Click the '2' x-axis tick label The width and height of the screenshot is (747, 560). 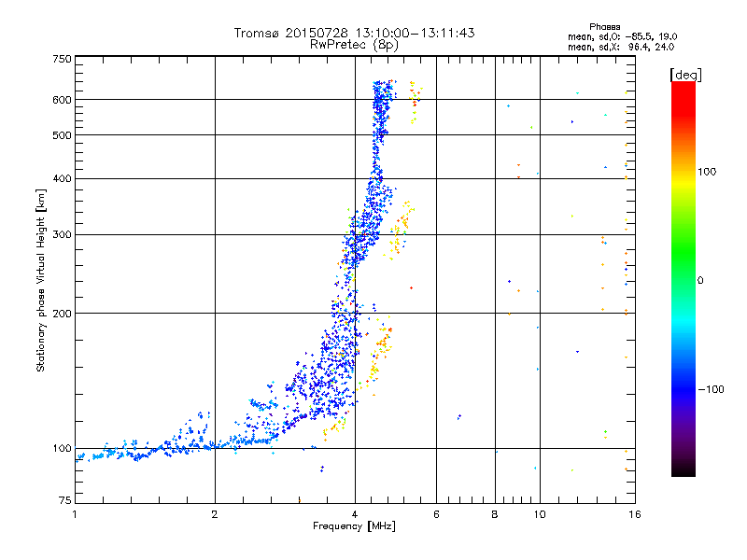pyautogui.click(x=215, y=514)
